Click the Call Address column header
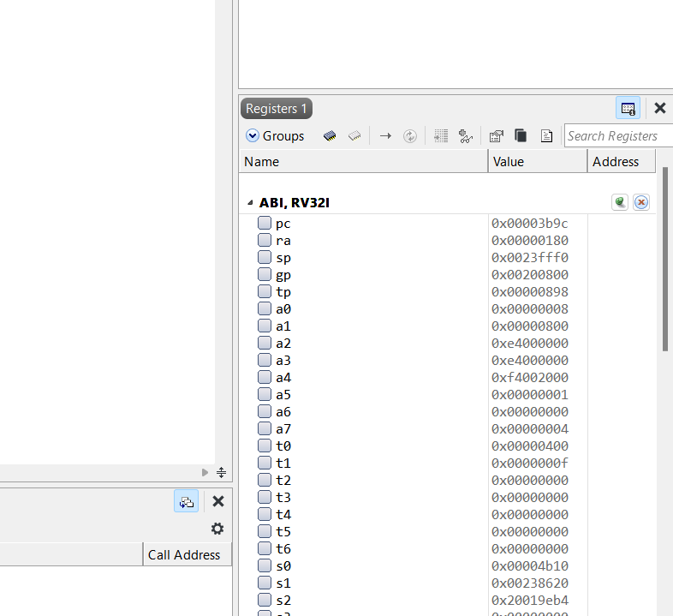The width and height of the screenshot is (673, 616). pyautogui.click(x=188, y=554)
